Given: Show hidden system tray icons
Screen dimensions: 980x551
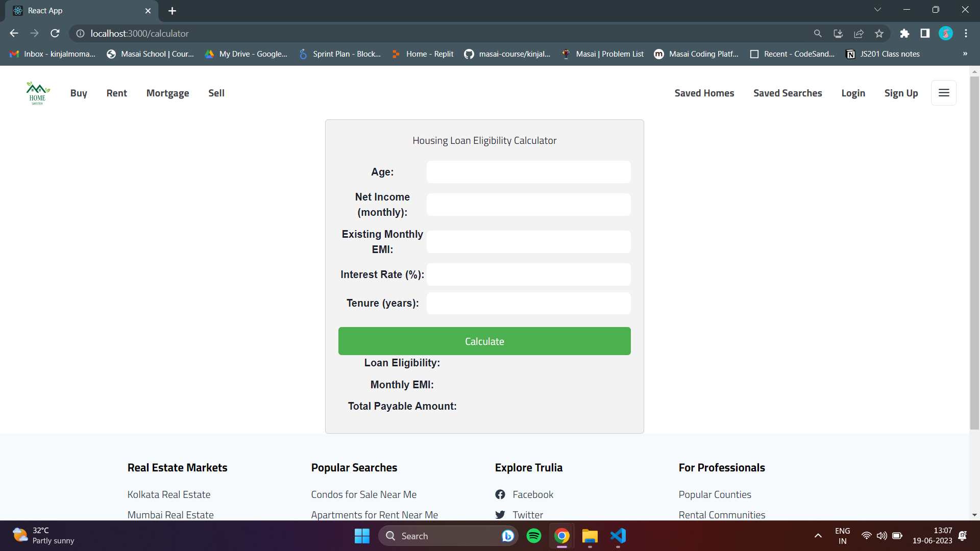Looking at the screenshot, I should point(818,536).
